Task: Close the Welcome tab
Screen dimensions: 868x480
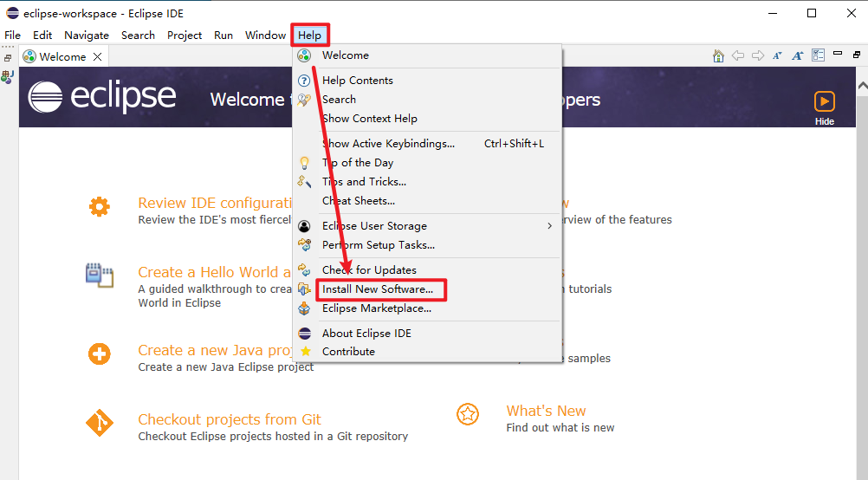Action: point(98,57)
